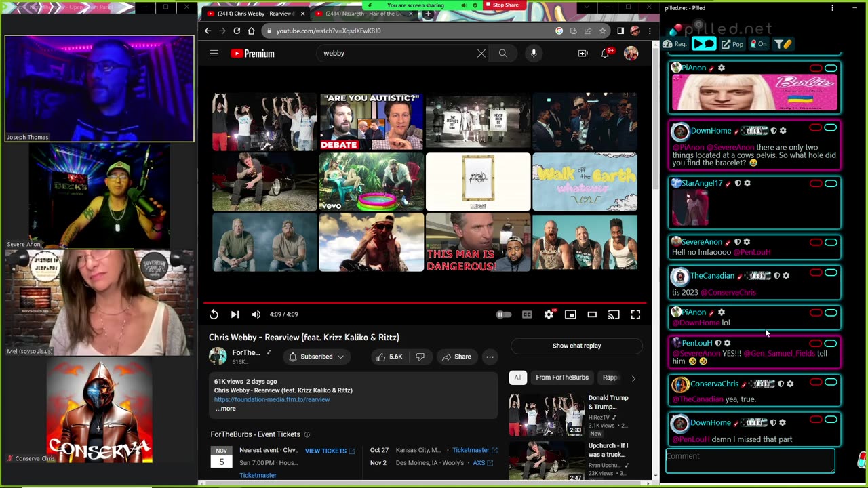Open the AXS link for Des Moines
The height and width of the screenshot is (488, 868).
484,463
